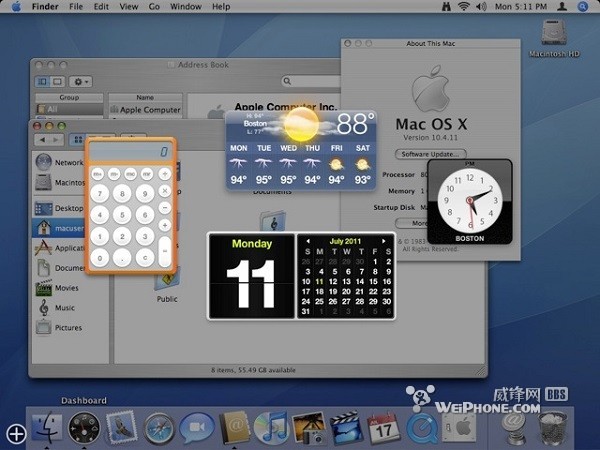Click the Applications sidebar item in Finder
This screenshot has height=450, width=600.
pyautogui.click(x=59, y=248)
